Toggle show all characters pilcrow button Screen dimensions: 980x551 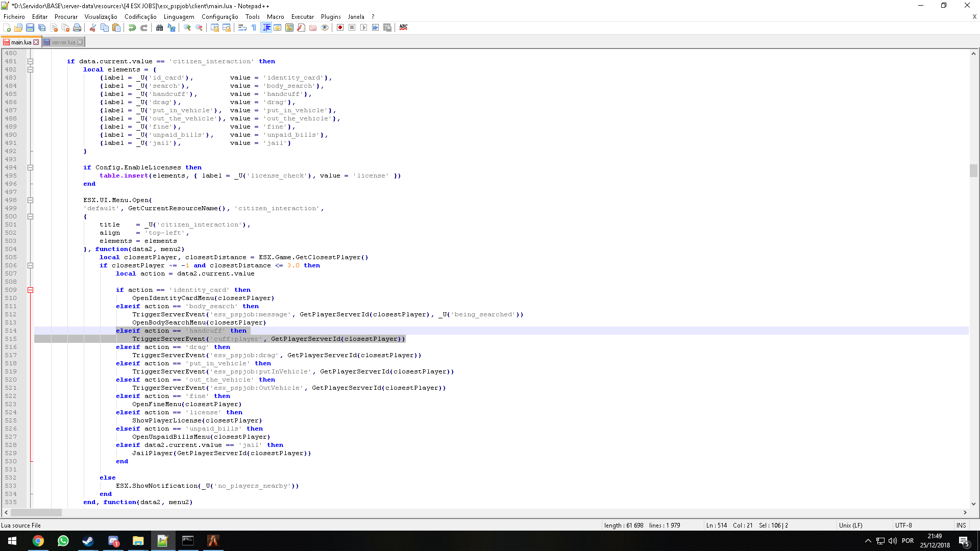(x=254, y=28)
